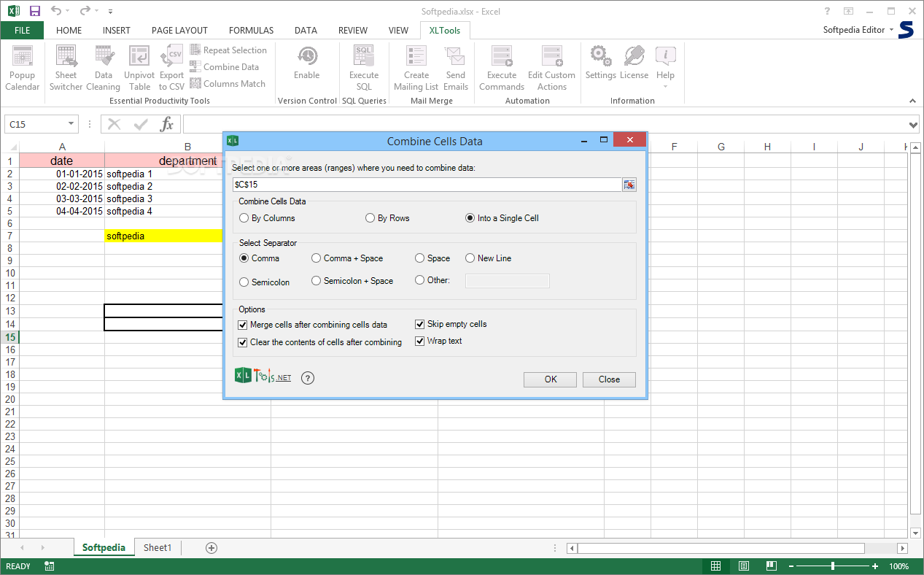Image resolution: width=924 pixels, height=575 pixels.
Task: Launch the Sheet Switcher
Action: tap(66, 68)
